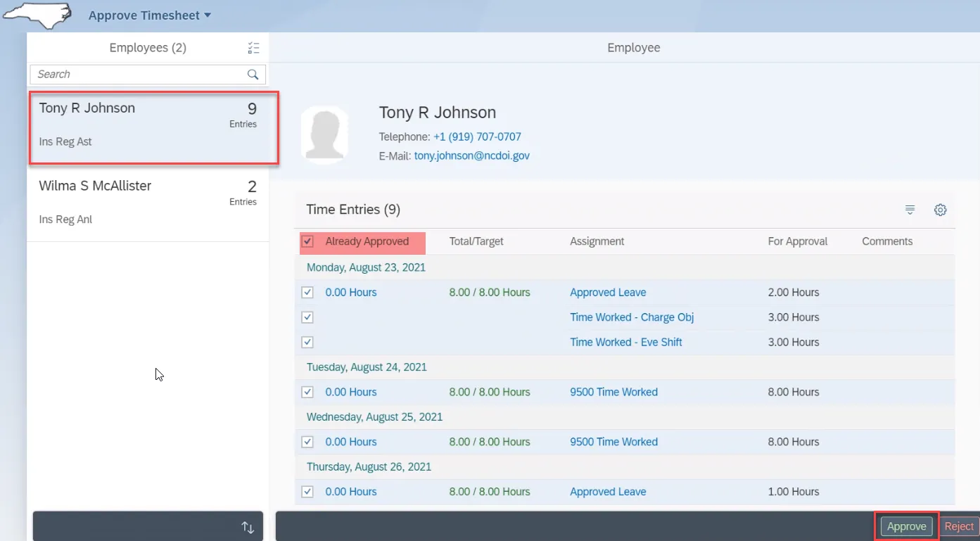Viewport: 980px width, 541px height.
Task: Click Tony R Johnson's profile photo placeholder
Action: (x=324, y=134)
